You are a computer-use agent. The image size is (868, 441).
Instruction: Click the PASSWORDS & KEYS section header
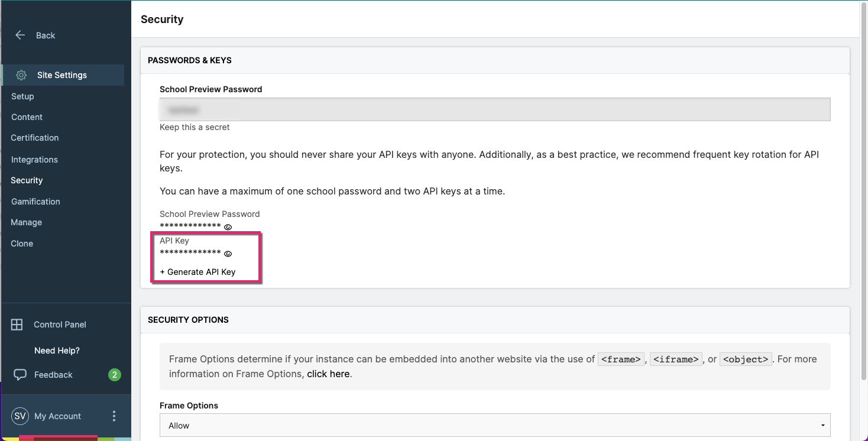point(190,60)
